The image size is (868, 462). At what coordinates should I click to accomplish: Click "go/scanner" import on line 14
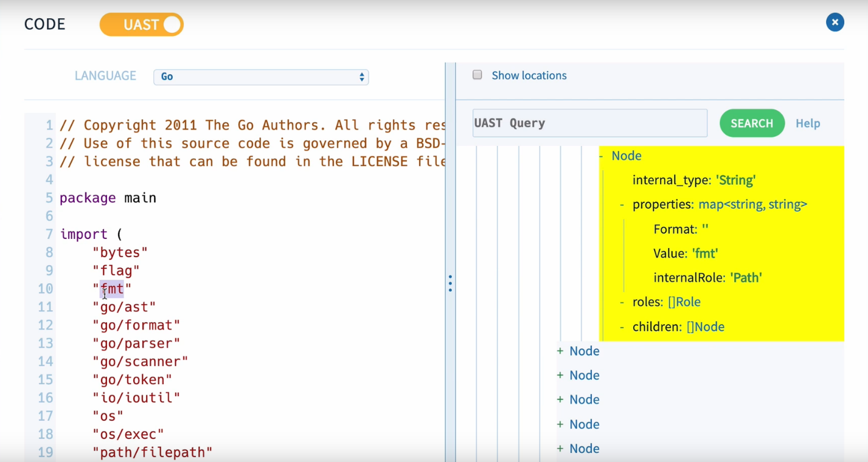point(141,362)
